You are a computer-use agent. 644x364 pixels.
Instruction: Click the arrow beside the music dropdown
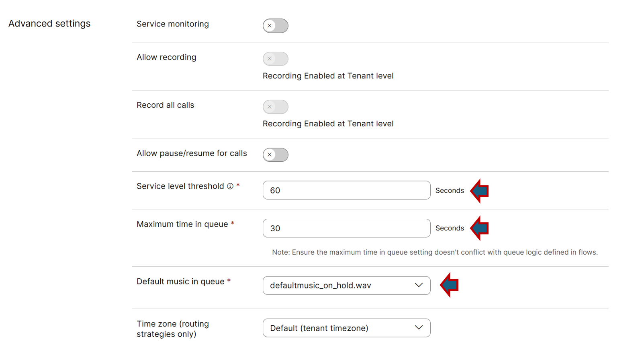tap(450, 285)
